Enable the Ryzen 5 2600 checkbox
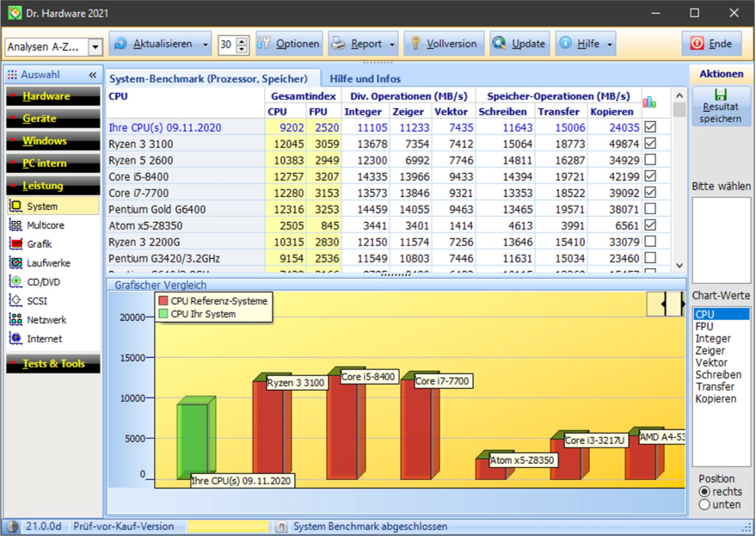 pos(650,160)
